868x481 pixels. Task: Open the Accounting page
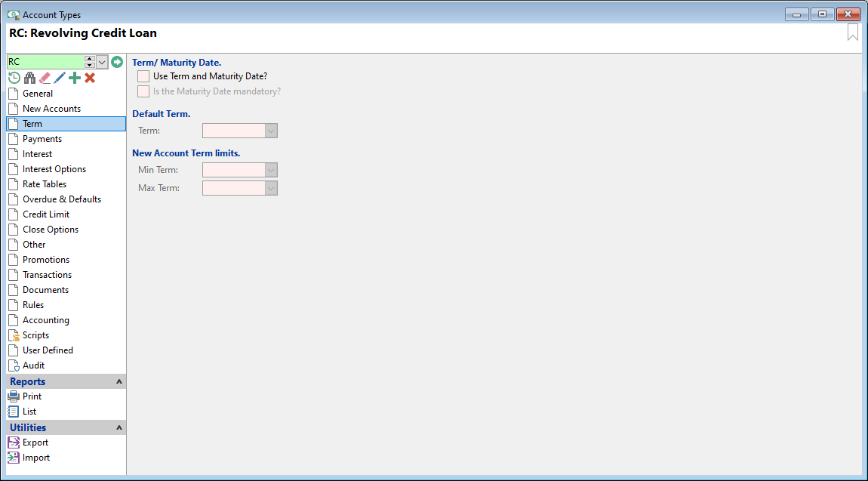point(66,320)
